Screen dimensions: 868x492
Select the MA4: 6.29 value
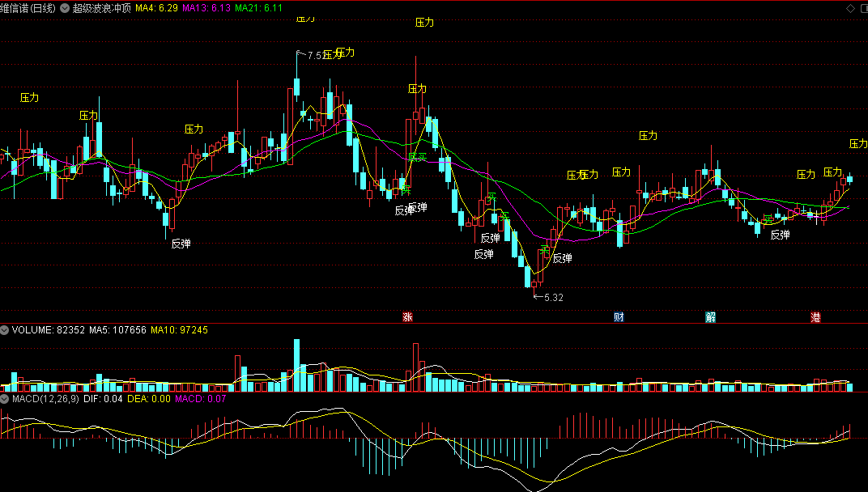click(156, 8)
